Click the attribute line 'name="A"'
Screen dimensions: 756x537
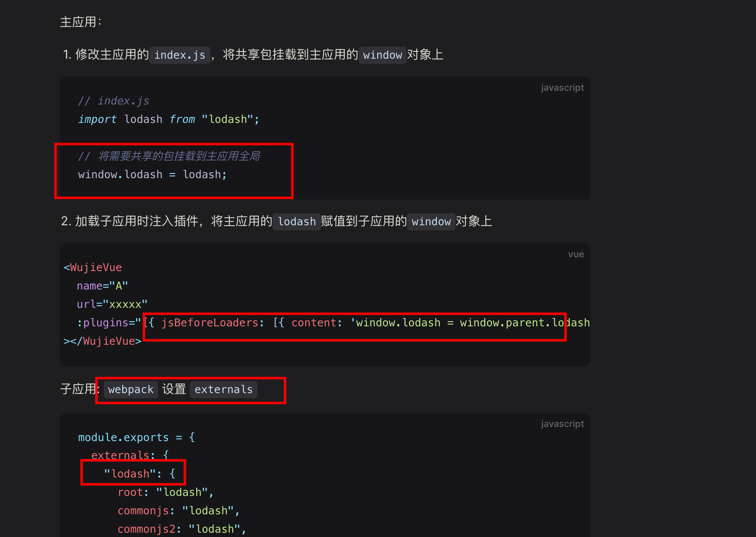(102, 286)
